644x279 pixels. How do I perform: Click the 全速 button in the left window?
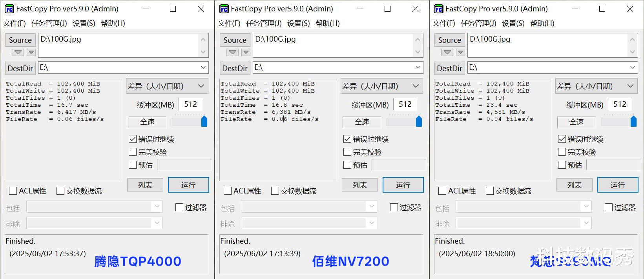147,122
